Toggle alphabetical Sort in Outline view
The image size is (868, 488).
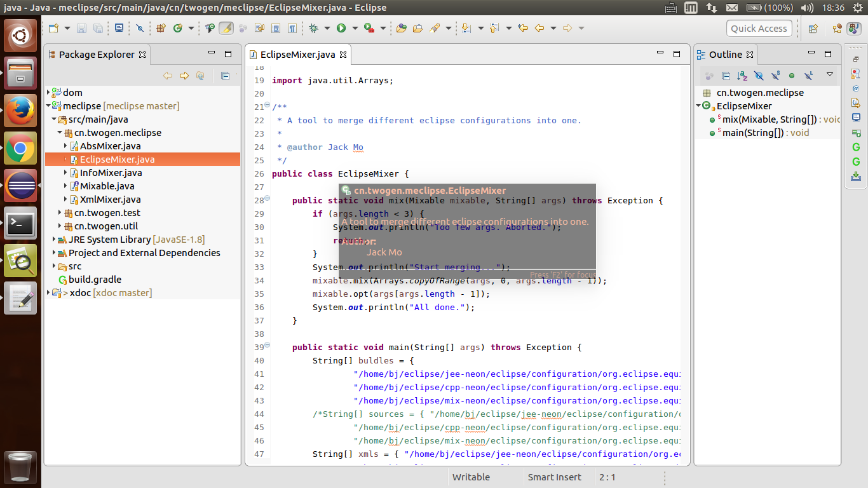pyautogui.click(x=742, y=76)
